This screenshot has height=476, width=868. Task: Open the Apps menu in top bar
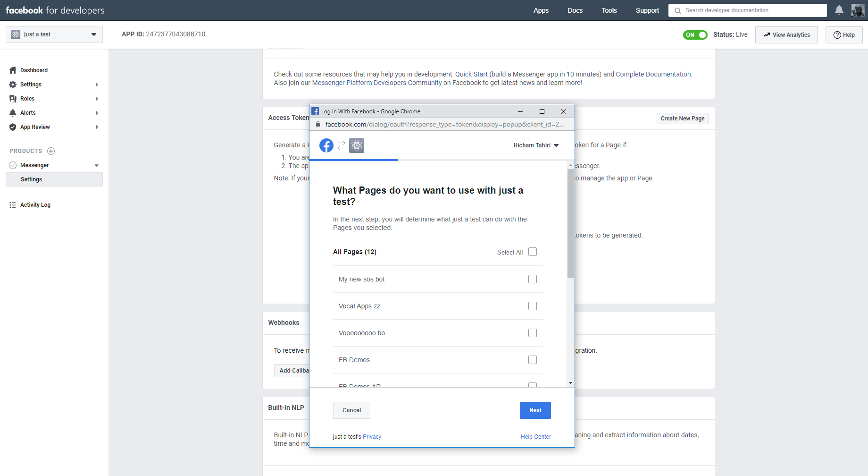541,10
